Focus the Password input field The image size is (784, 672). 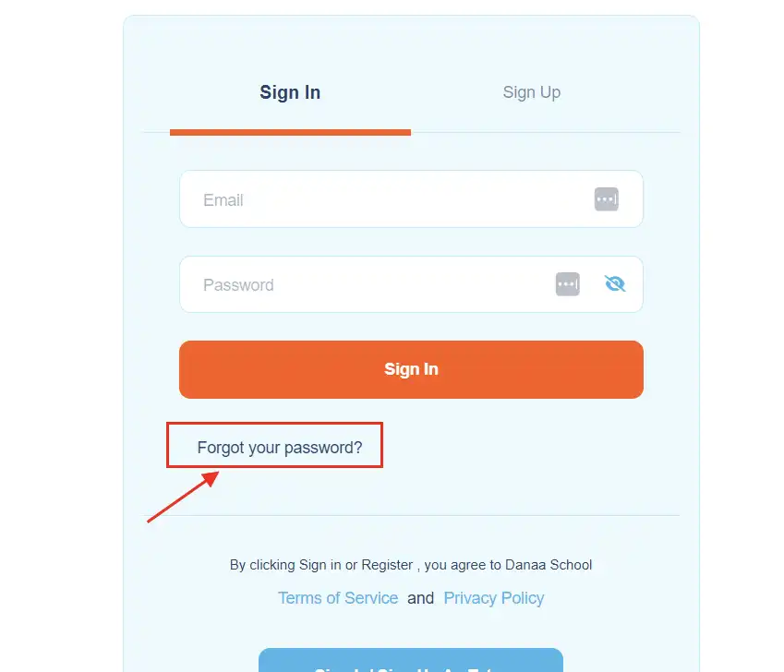click(369, 284)
